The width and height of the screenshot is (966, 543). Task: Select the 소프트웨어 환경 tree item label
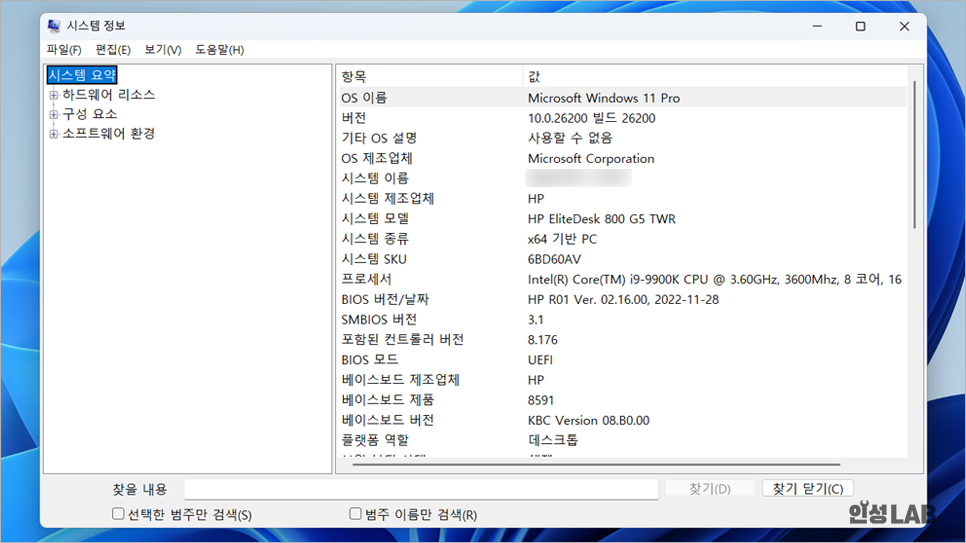(x=108, y=134)
